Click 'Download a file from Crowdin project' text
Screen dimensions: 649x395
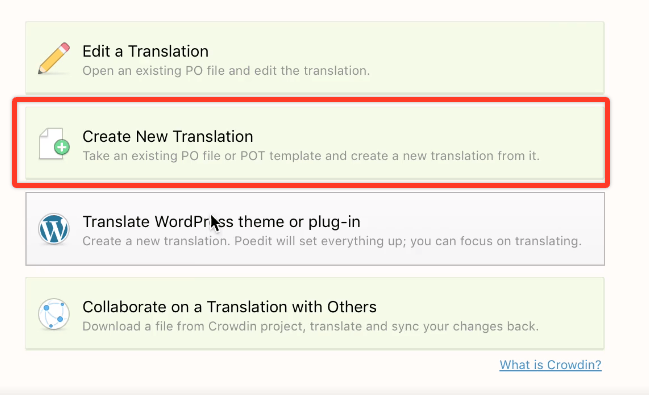pos(194,326)
